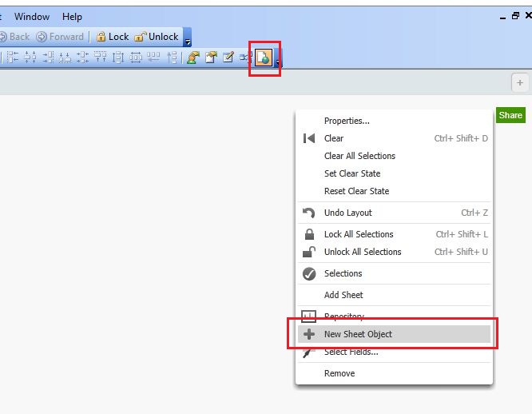This screenshot has width=532, height=414.
Task: Click the Adjust Left icon with left arrow
Action: click(153, 57)
